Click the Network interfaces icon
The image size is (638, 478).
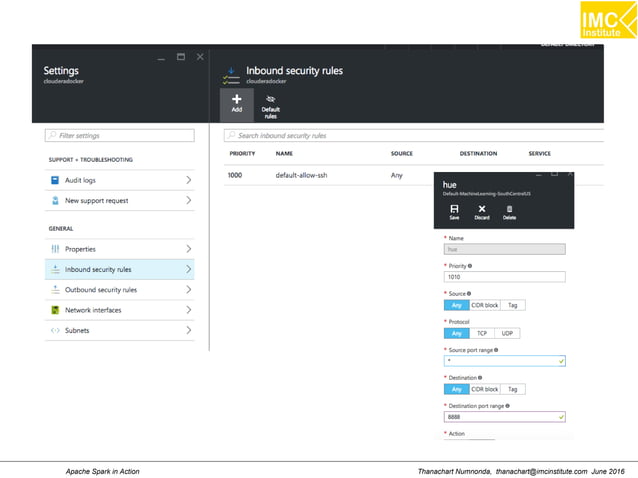56,310
